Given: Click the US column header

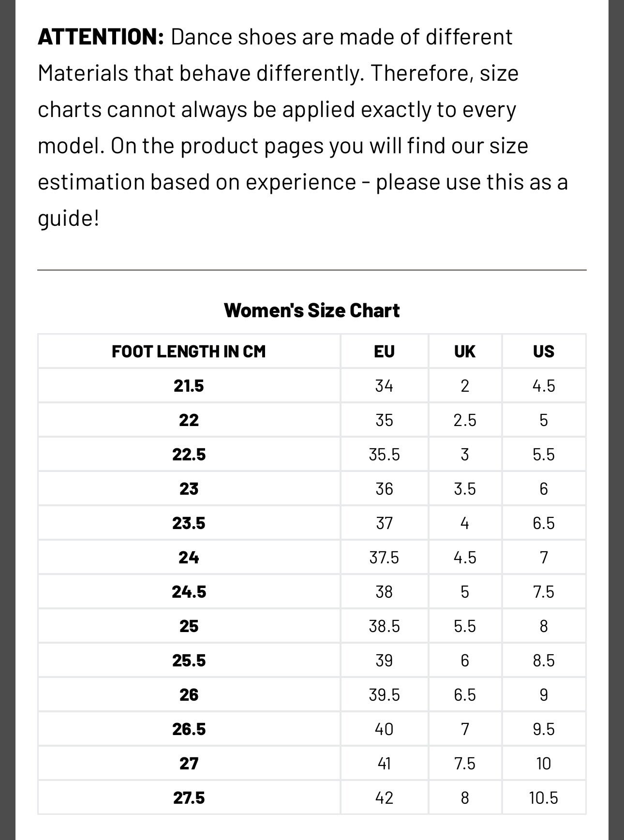Looking at the screenshot, I should coord(543,351).
